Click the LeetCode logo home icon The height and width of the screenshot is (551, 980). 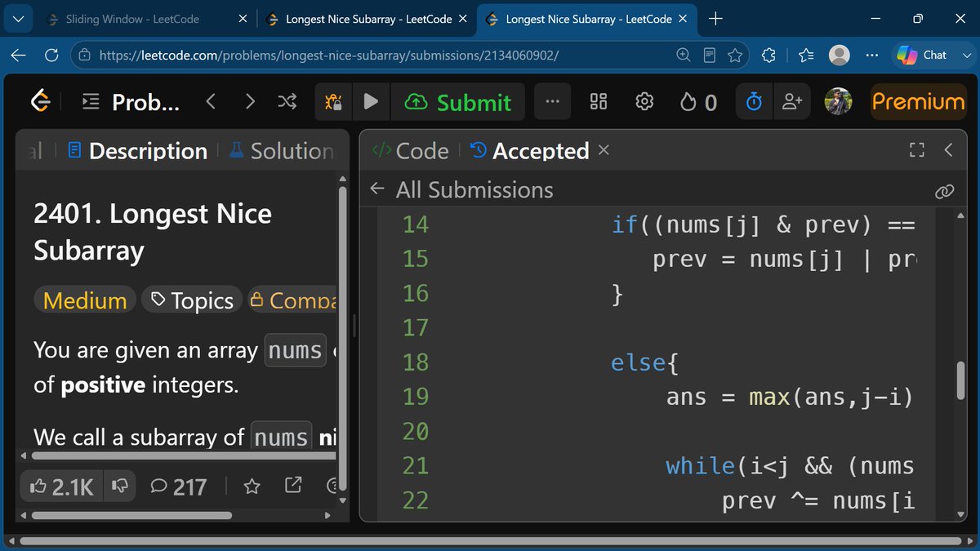click(x=41, y=102)
